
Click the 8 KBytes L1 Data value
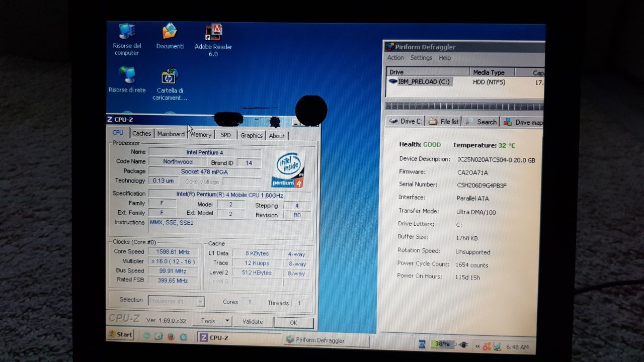257,254
